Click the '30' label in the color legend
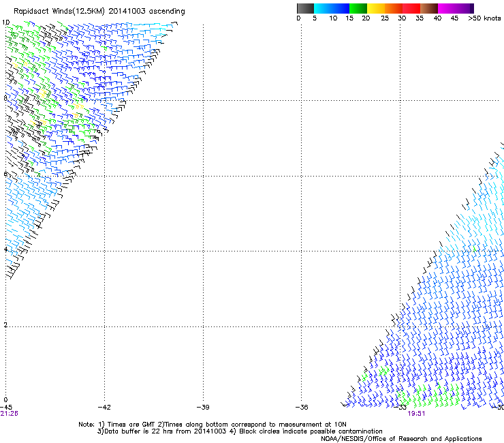504x443 pixels. click(x=402, y=18)
